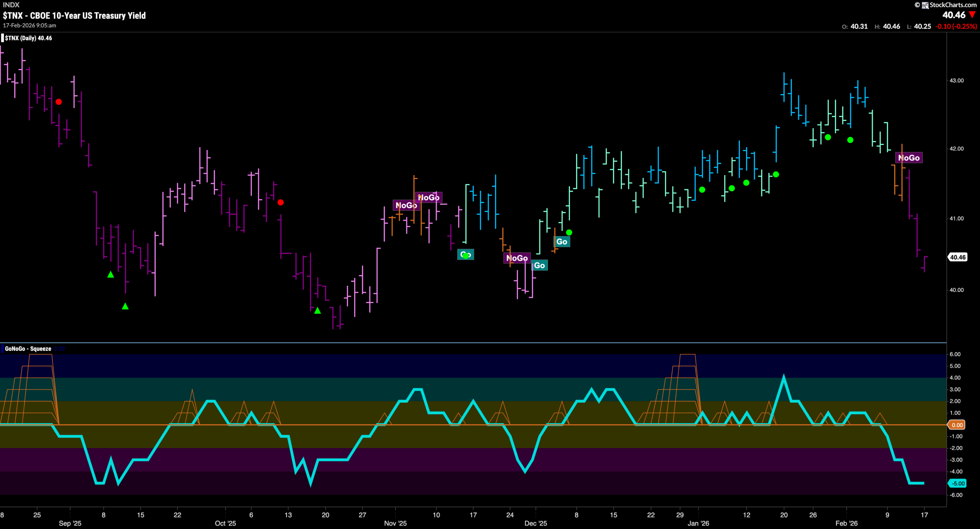Click the high value 40.46 next to H:
Image resolution: width=980 pixels, height=529 pixels.
coord(892,26)
